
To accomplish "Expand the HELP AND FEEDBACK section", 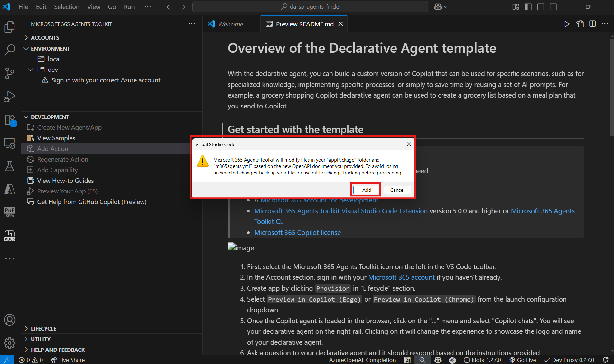I will click(112, 350).
